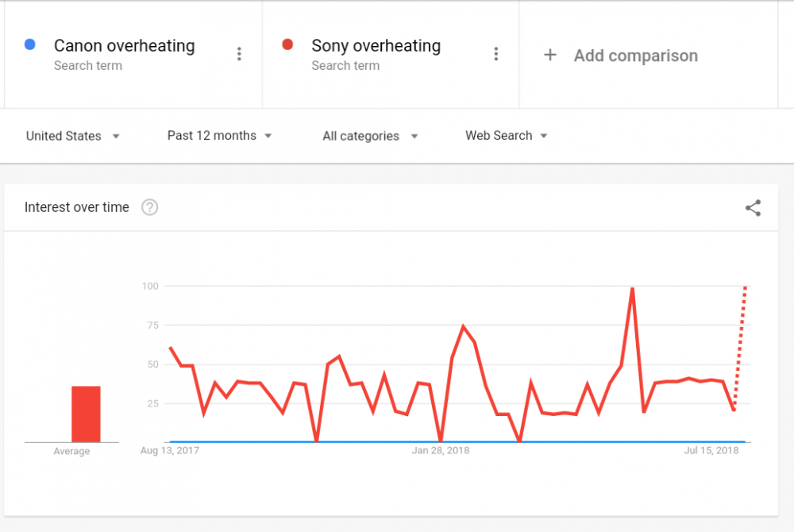Click the red dot beside Sony overheating
794x532 pixels.
[287, 45]
